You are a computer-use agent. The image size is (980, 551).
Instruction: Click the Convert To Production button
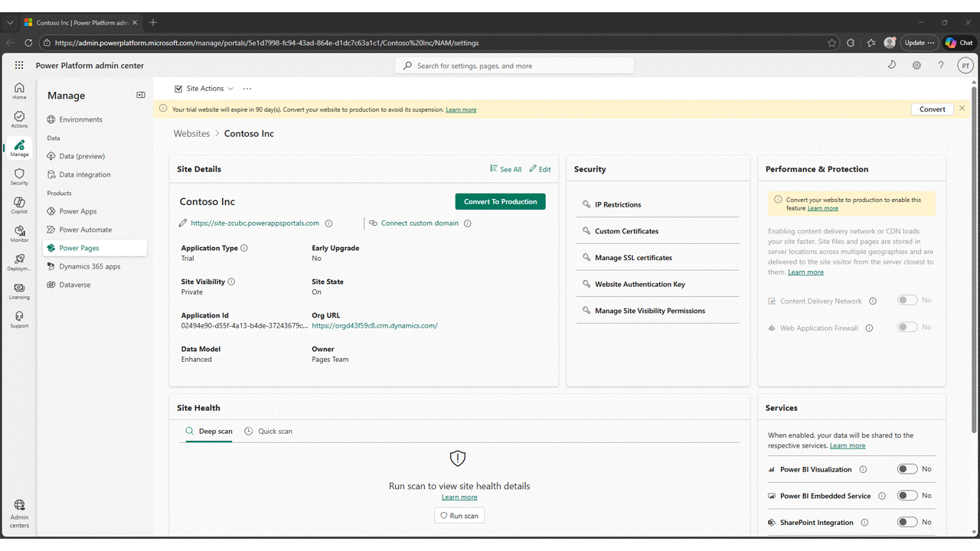pyautogui.click(x=500, y=201)
